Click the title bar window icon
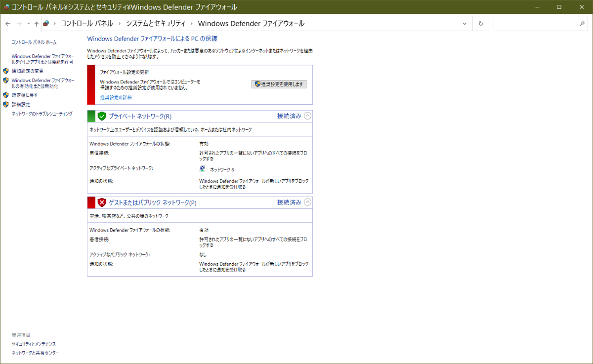 (x=6, y=7)
